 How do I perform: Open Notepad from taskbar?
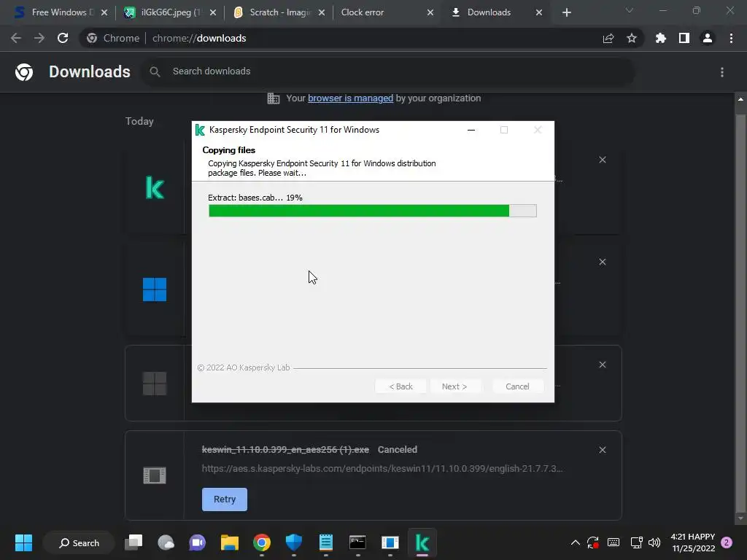pos(326,542)
